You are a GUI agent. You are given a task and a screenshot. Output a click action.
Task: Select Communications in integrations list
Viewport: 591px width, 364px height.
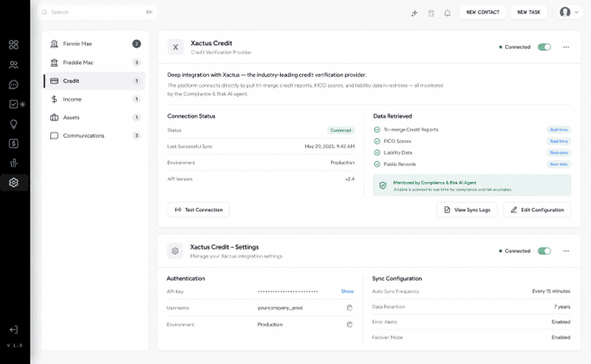coord(94,136)
